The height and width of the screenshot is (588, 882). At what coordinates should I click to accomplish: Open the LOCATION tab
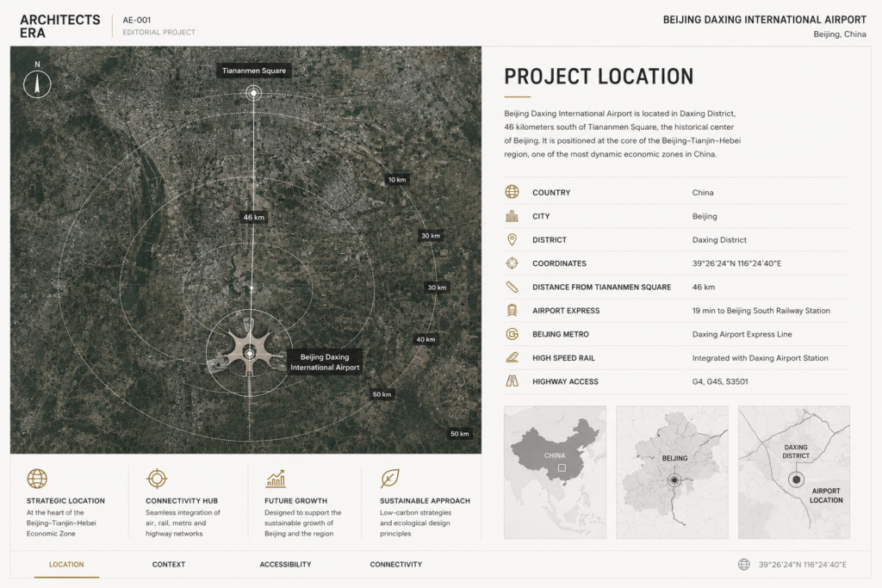point(66,565)
